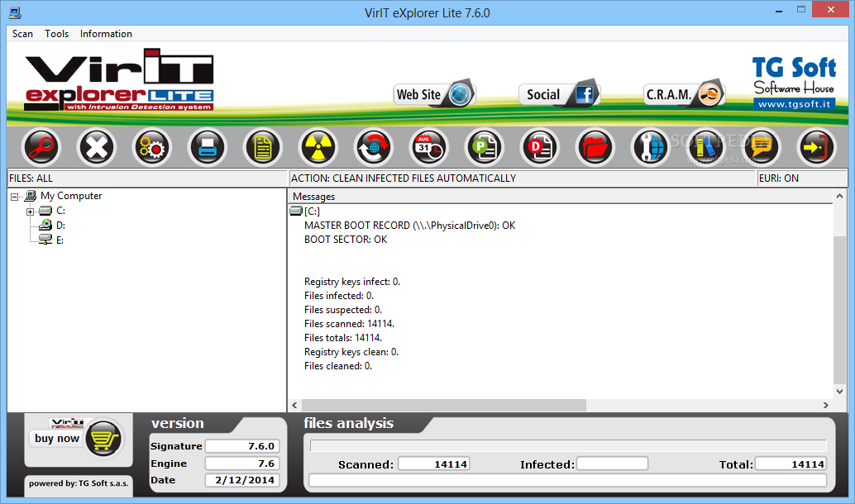Stop the scan with the white X icon
The height and width of the screenshot is (504, 855).
click(97, 147)
